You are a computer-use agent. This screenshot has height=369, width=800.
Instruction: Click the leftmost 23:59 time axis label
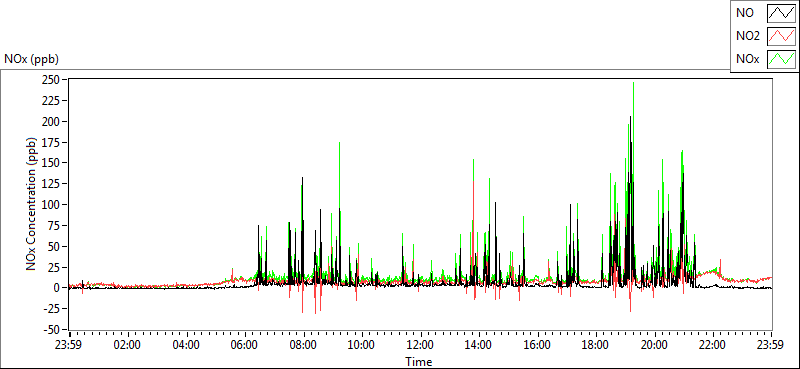(69, 345)
